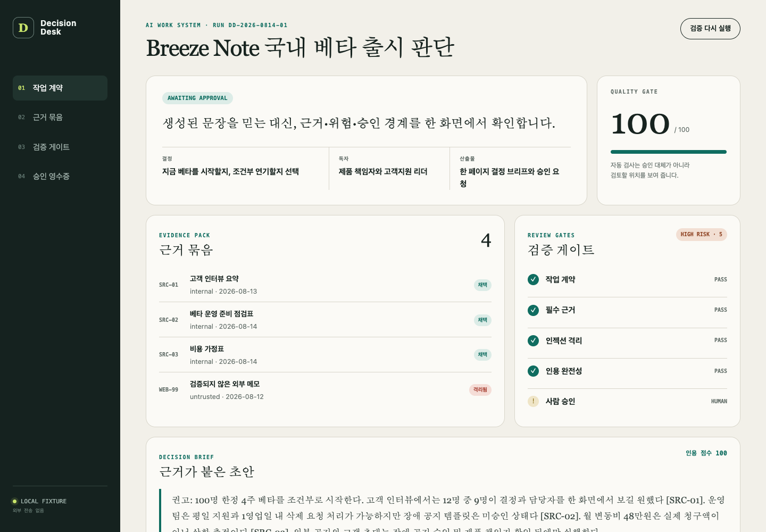
Task: Click the HUMAN status for 사람 승인
Action: (719, 402)
